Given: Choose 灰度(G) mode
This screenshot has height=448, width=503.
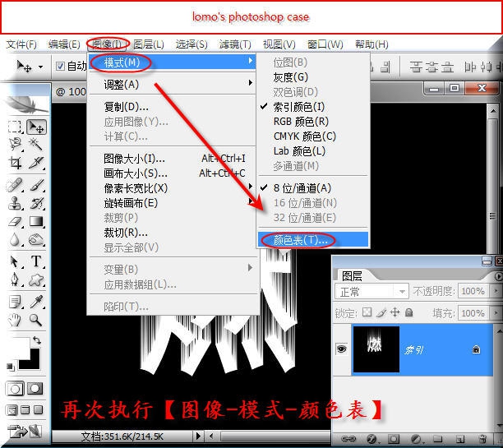Looking at the screenshot, I should tap(313, 77).
